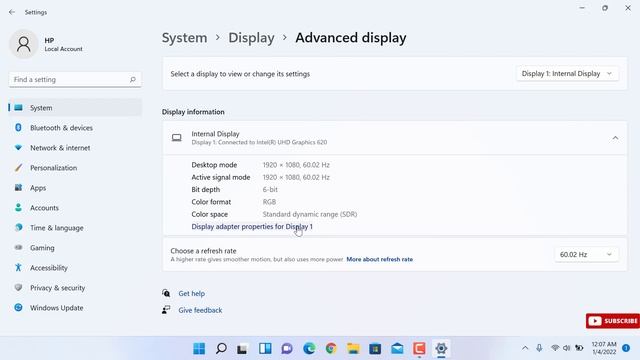Open Chat from the taskbar

(287, 348)
